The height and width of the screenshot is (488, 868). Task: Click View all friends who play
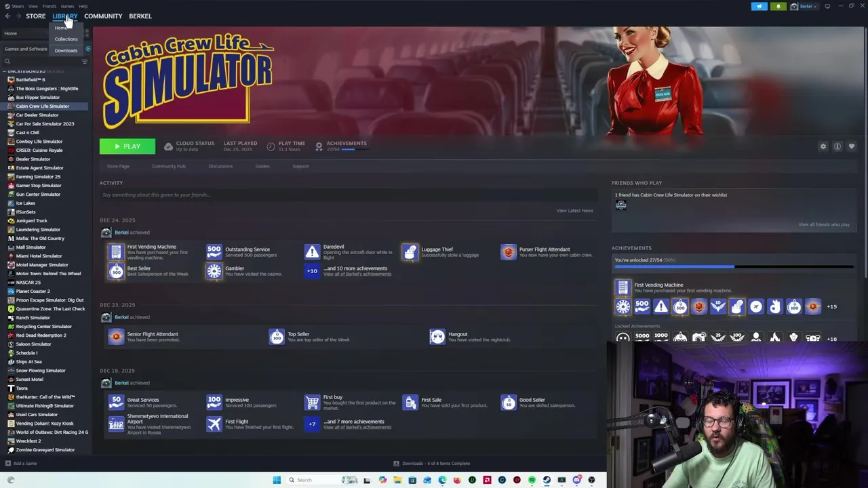(824, 224)
